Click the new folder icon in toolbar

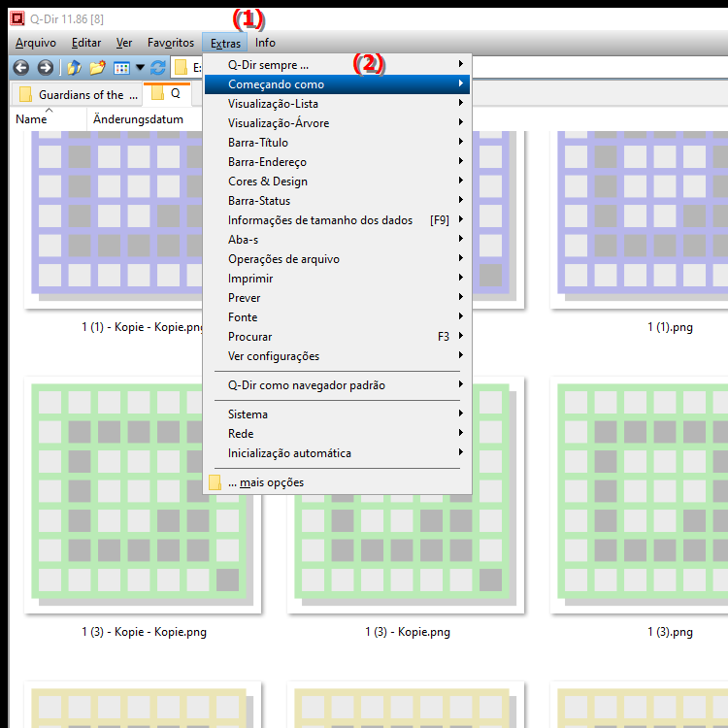point(97,68)
